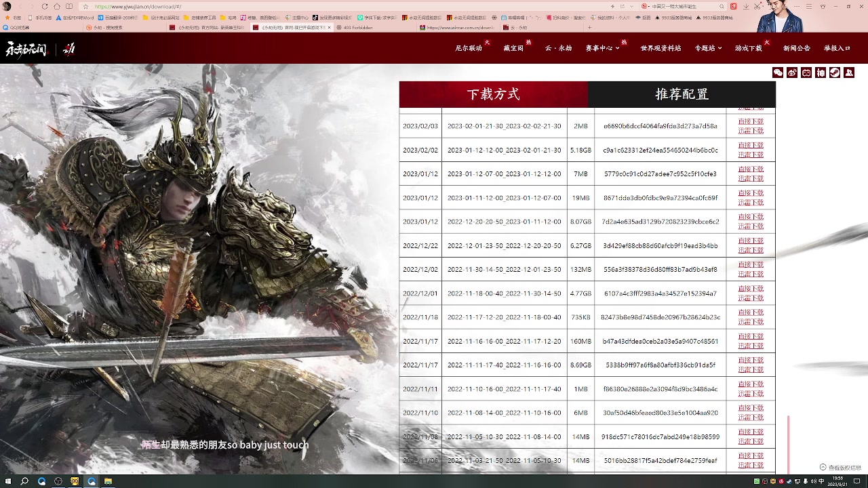The image size is (868, 488).
Task: Open the red translate extension icon
Action: 733,6
